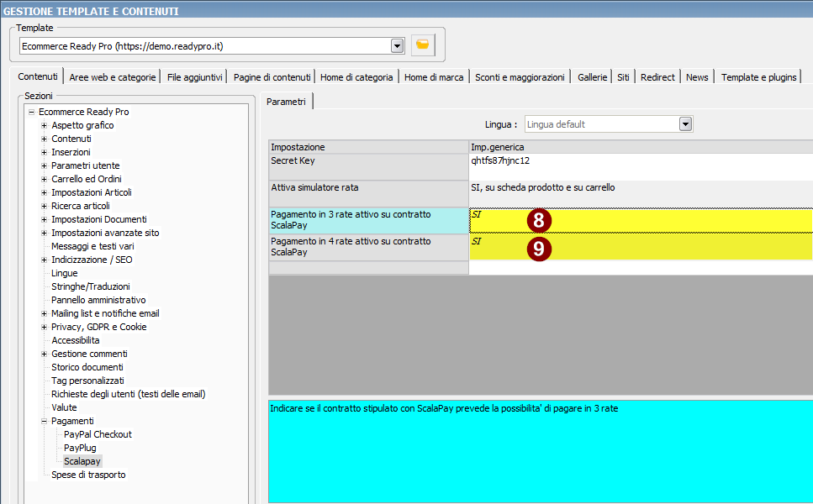Click the Attiva simulatore rata value
813x504 pixels.
(639, 193)
